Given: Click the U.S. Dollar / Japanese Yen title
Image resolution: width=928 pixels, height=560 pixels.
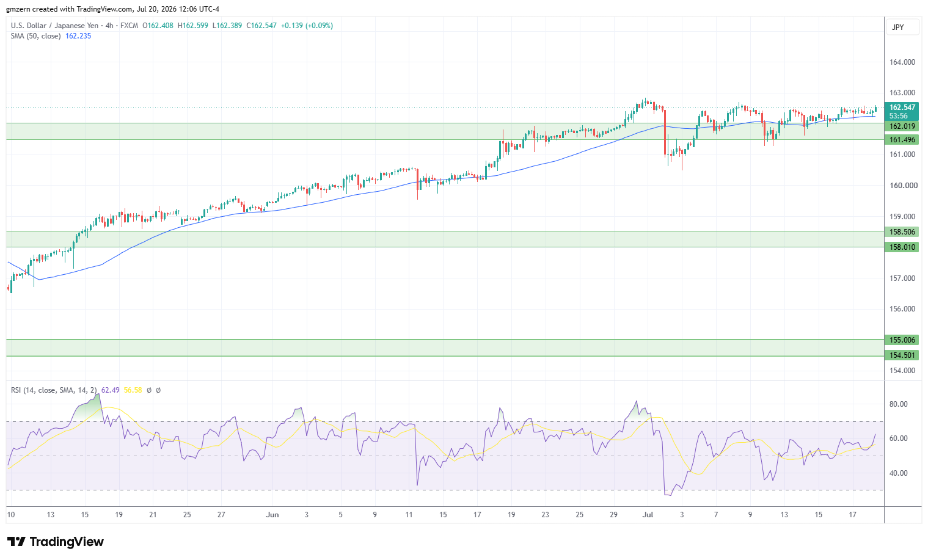Looking at the screenshot, I should [x=54, y=26].
